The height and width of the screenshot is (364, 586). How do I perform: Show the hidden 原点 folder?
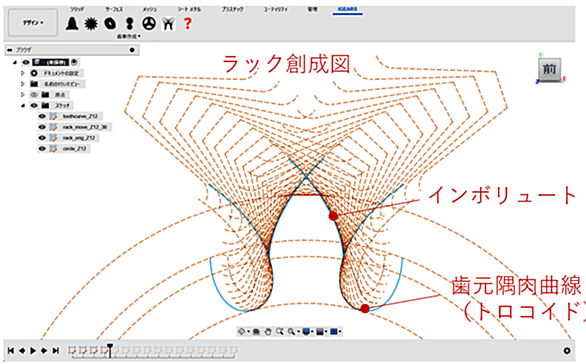[34, 95]
